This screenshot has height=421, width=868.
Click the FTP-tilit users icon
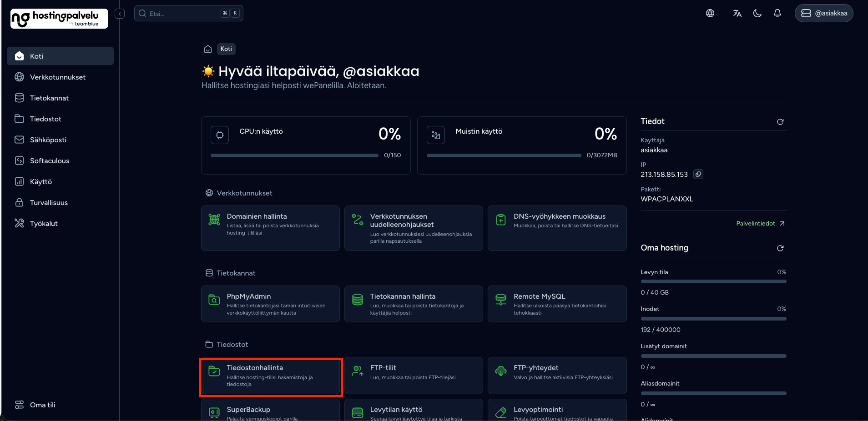(358, 371)
